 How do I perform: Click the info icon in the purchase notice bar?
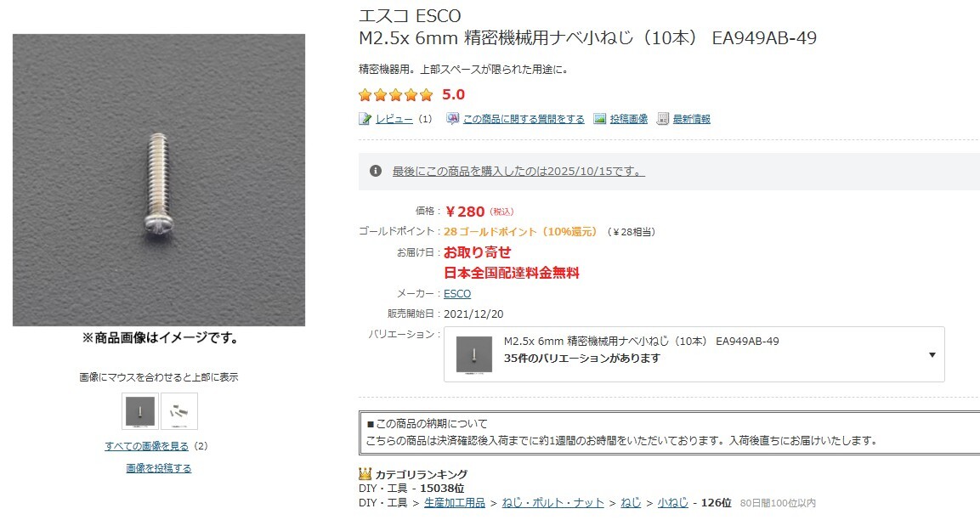[x=374, y=170]
